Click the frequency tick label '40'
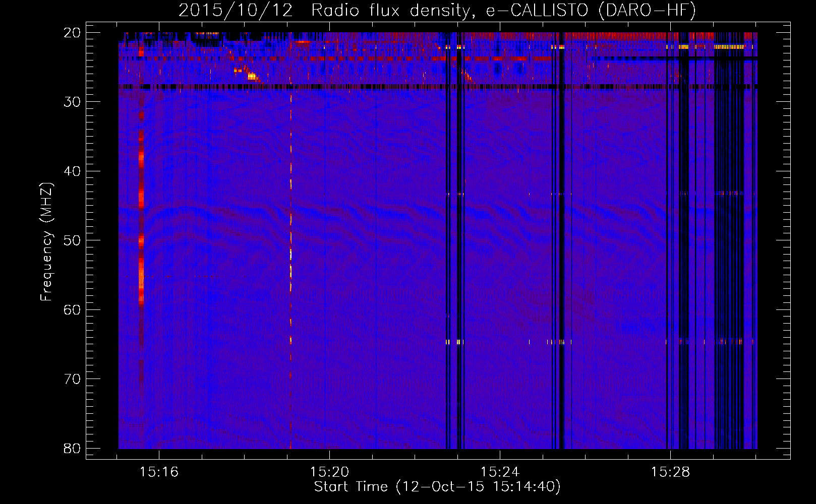This screenshot has height=504, width=816. tap(72, 171)
